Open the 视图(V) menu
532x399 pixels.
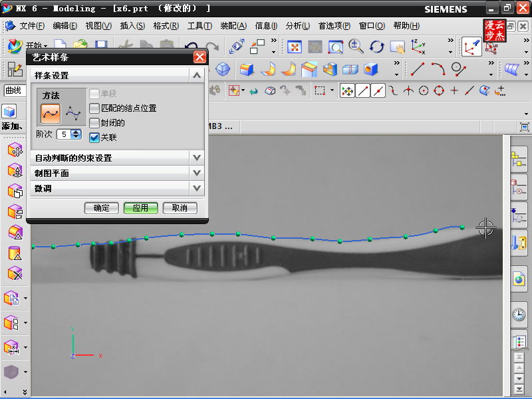98,26
